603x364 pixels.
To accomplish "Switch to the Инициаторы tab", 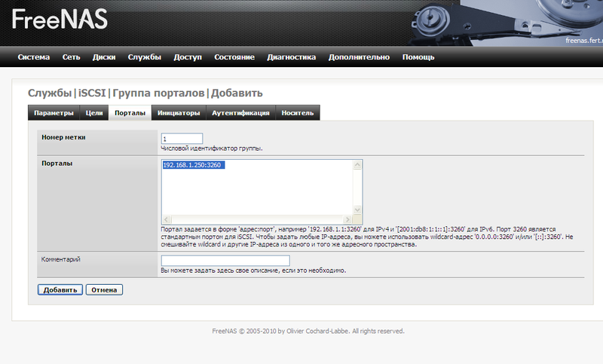I will tap(179, 112).
